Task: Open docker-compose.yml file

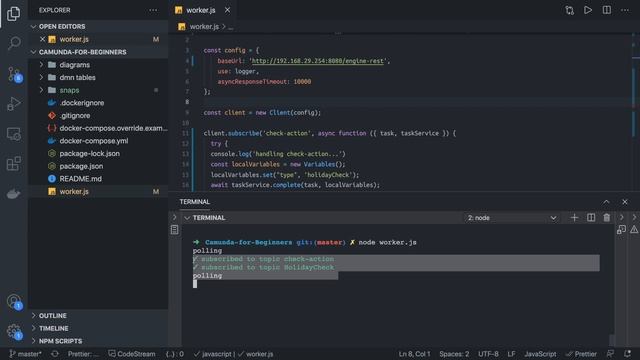Action: click(x=94, y=141)
